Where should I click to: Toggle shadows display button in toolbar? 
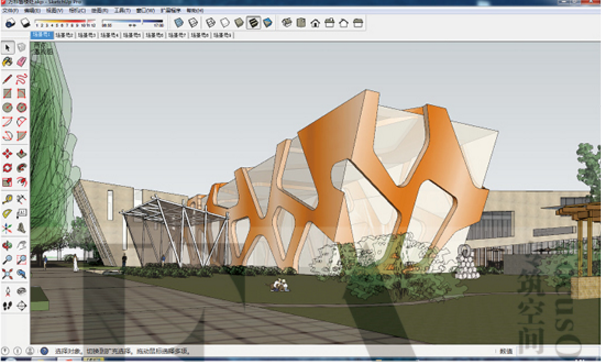click(10, 23)
